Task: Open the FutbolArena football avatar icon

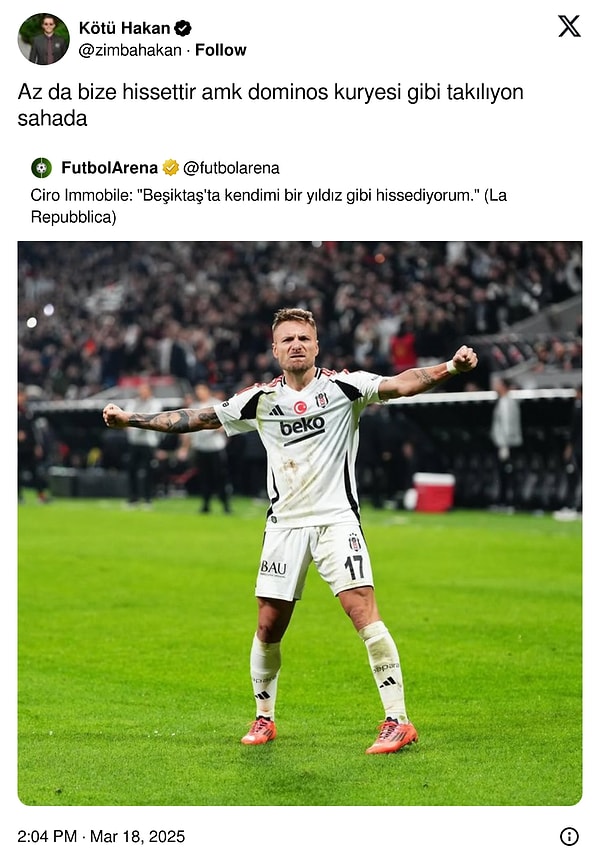Action: (41, 168)
